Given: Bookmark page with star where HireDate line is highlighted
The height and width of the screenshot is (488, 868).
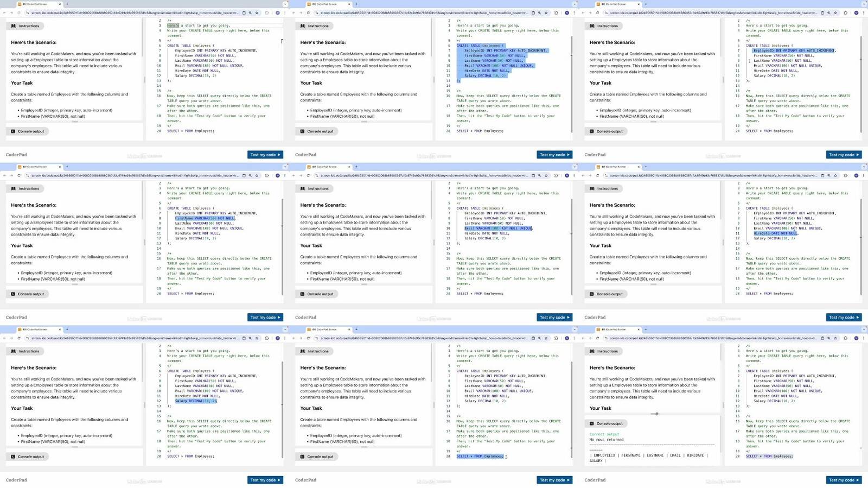Looking at the screenshot, I should (x=835, y=175).
